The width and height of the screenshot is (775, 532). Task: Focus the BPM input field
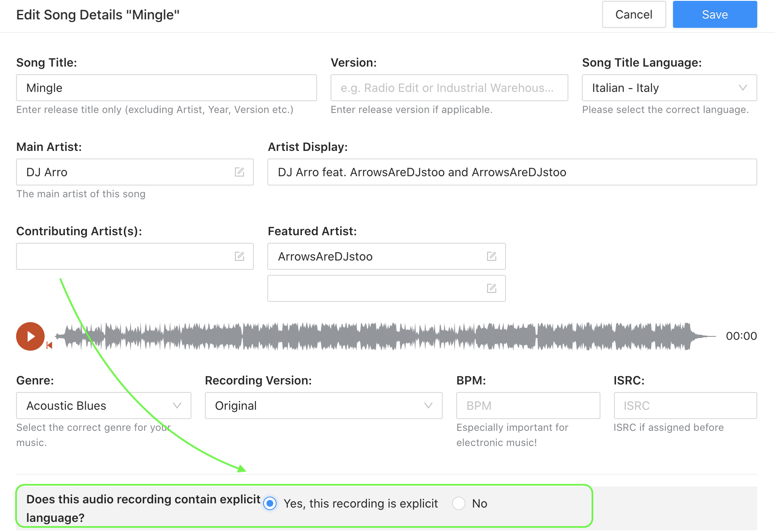pyautogui.click(x=528, y=406)
